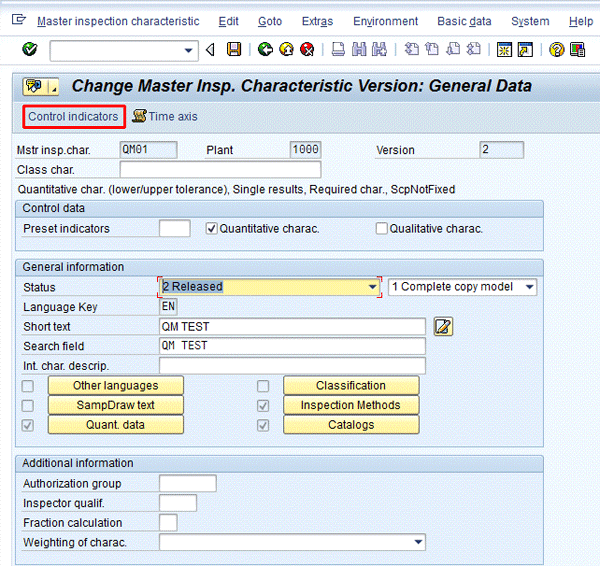Go to the Last Page icon
600x566 pixels.
(x=474, y=49)
